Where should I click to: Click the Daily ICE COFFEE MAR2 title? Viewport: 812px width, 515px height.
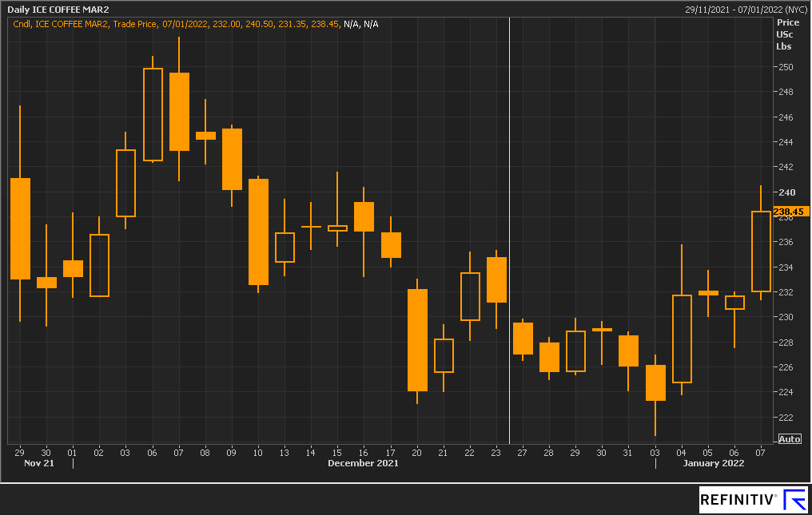[58, 10]
